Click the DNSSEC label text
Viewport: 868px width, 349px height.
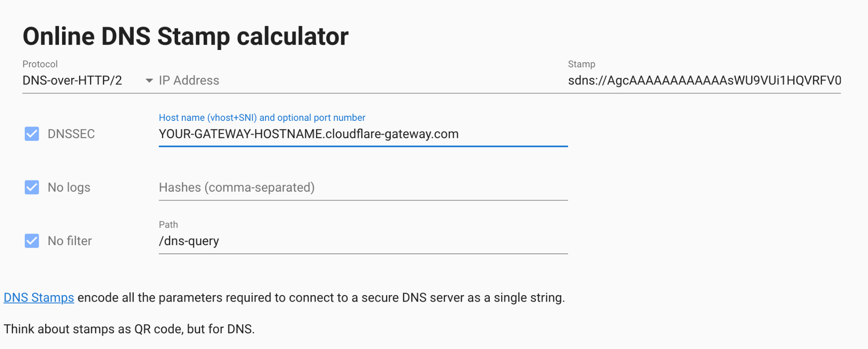pos(71,134)
